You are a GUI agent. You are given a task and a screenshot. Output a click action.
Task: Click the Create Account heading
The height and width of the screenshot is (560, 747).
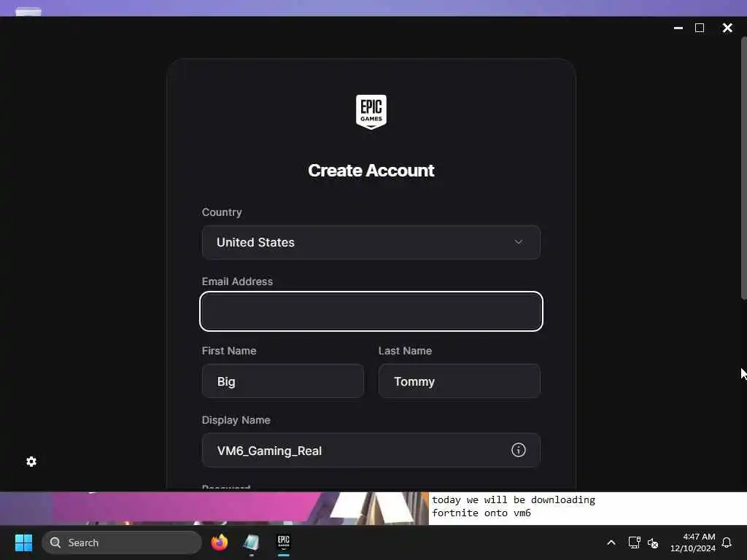tap(371, 171)
